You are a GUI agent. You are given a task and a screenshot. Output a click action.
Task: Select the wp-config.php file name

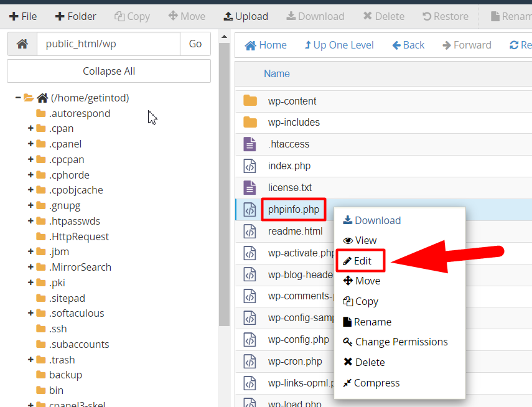[x=299, y=339]
